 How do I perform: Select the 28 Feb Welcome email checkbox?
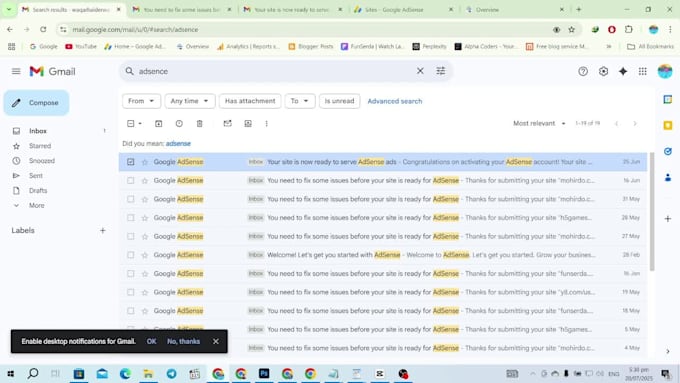pyautogui.click(x=131, y=255)
